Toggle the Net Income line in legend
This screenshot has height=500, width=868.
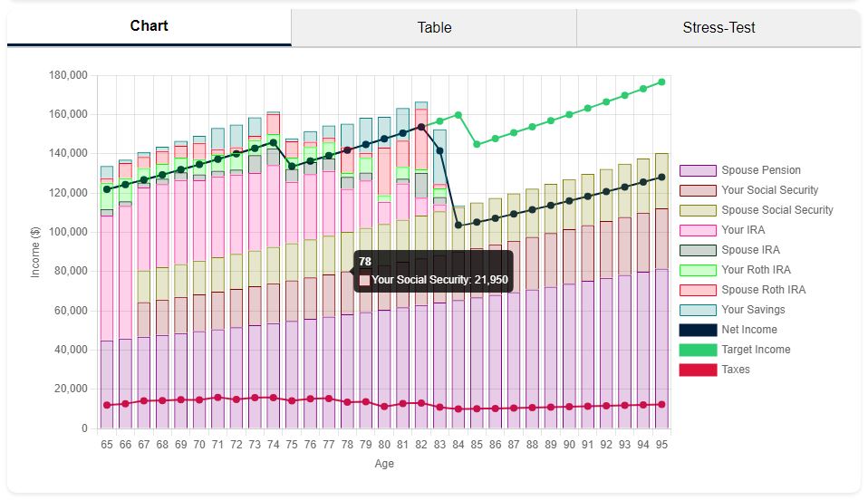748,330
